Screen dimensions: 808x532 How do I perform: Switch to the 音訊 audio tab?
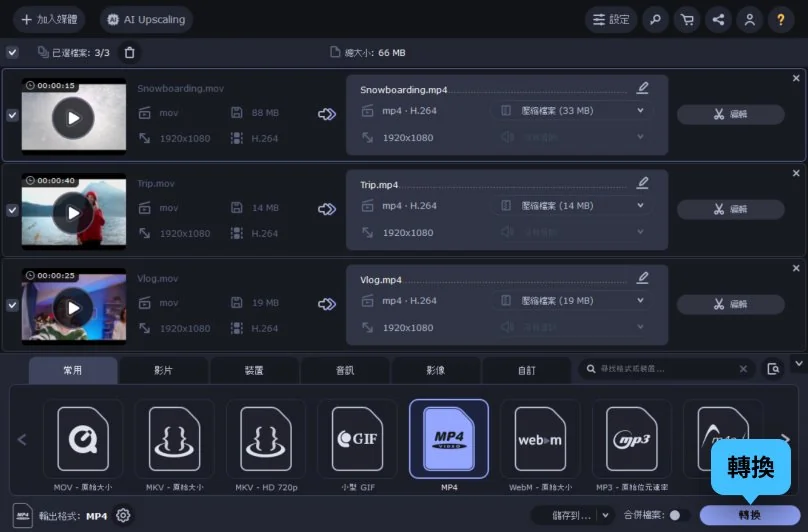(345, 370)
